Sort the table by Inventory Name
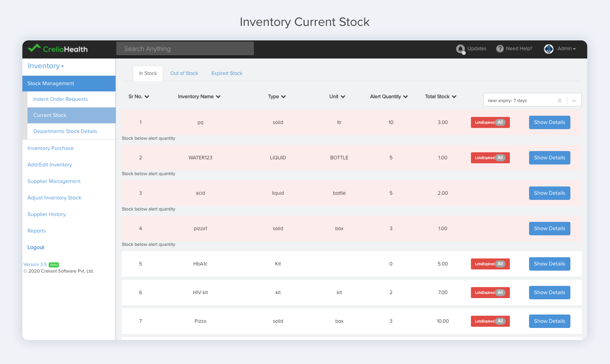The image size is (610, 364). 199,96
